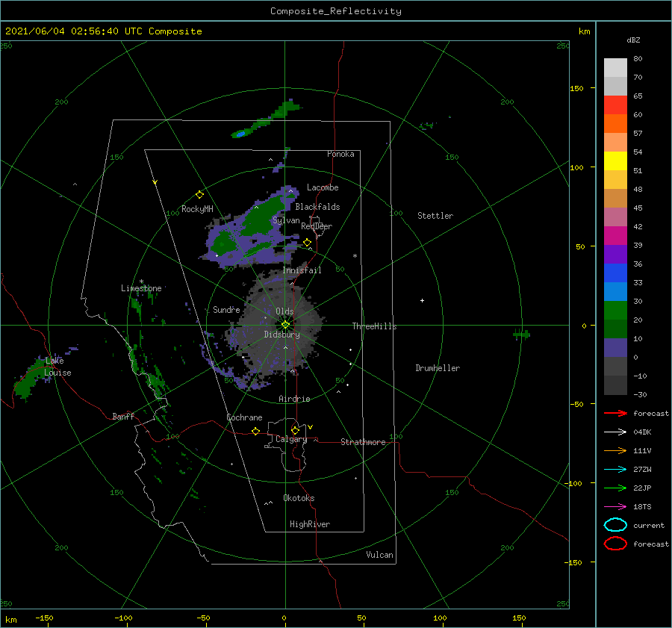This screenshot has width=672, height=628.
Task: Click the Sylvan label on the map
Action: coord(286,220)
